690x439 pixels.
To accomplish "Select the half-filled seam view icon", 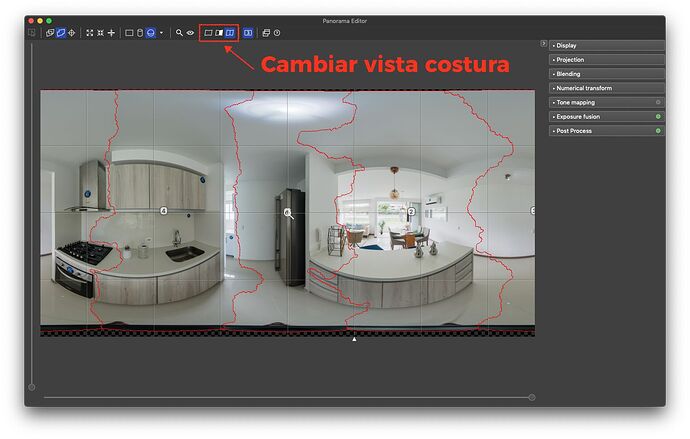I will click(219, 33).
